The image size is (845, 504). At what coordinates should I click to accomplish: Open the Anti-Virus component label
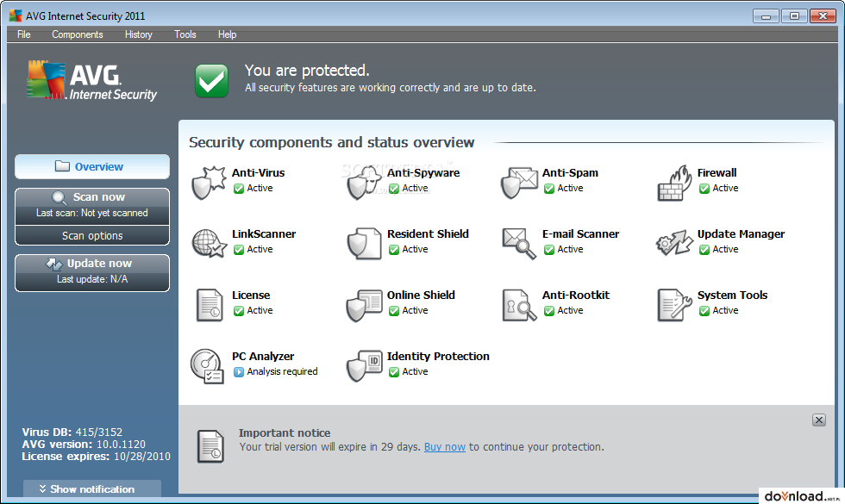[258, 173]
